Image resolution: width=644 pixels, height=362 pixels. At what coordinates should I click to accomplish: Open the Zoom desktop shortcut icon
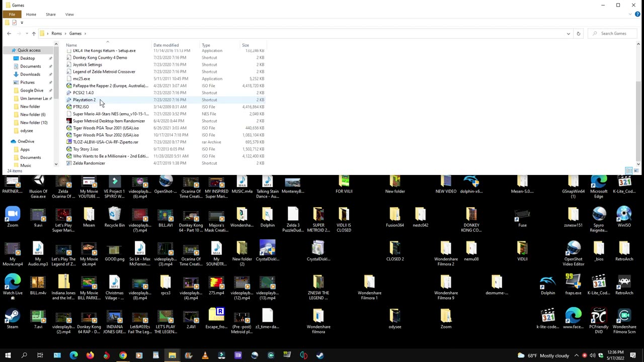(x=13, y=217)
